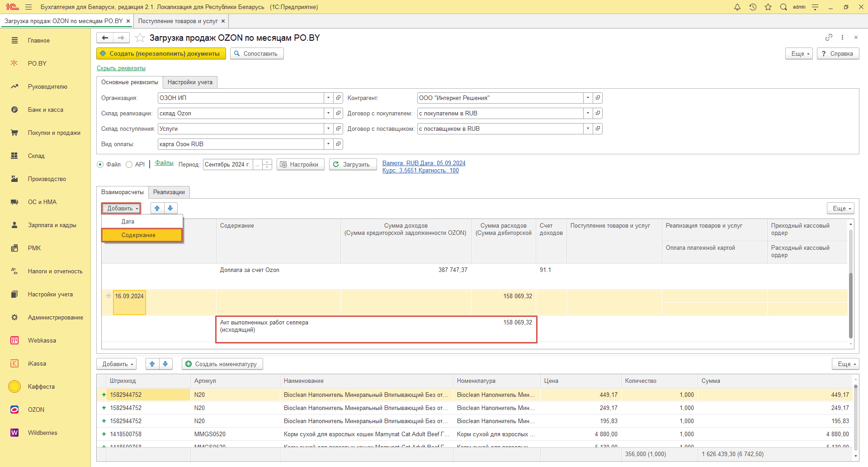Close the Загрузка продаж OZON tab
Image resolution: width=868 pixels, height=467 pixels.
point(128,21)
